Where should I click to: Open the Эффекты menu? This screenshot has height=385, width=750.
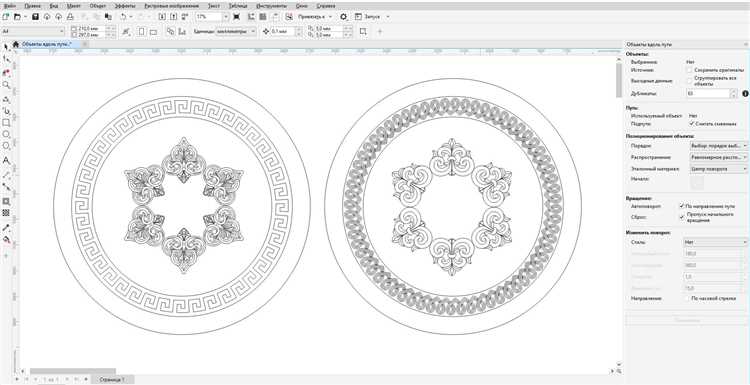(125, 6)
